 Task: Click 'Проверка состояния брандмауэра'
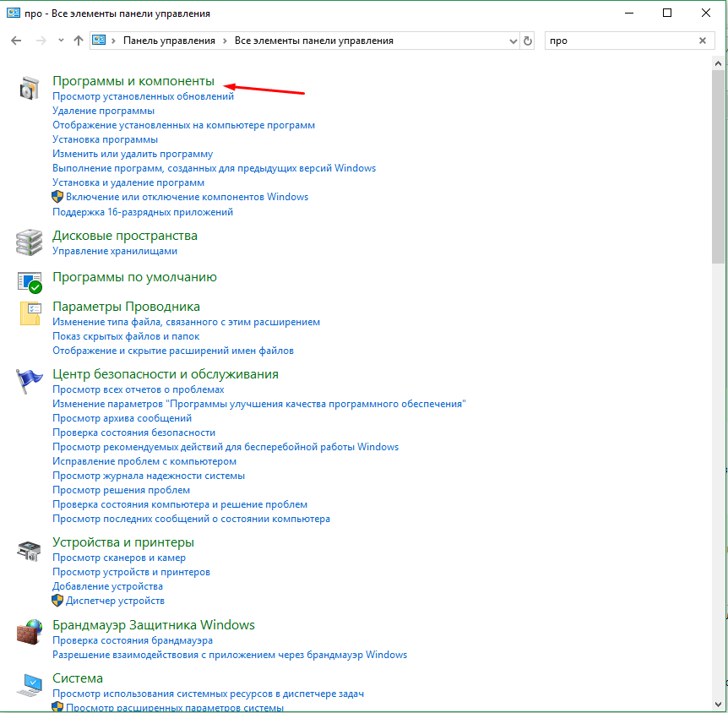click(133, 640)
